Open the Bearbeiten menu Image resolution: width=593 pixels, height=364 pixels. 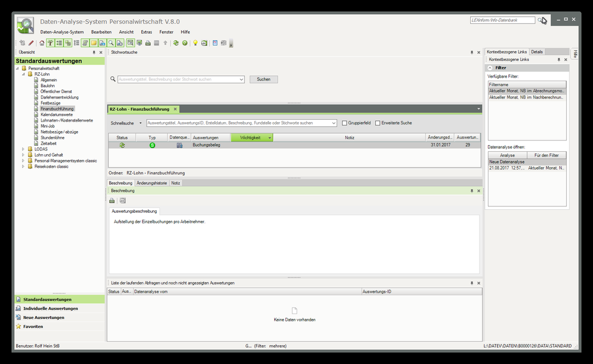click(x=102, y=32)
